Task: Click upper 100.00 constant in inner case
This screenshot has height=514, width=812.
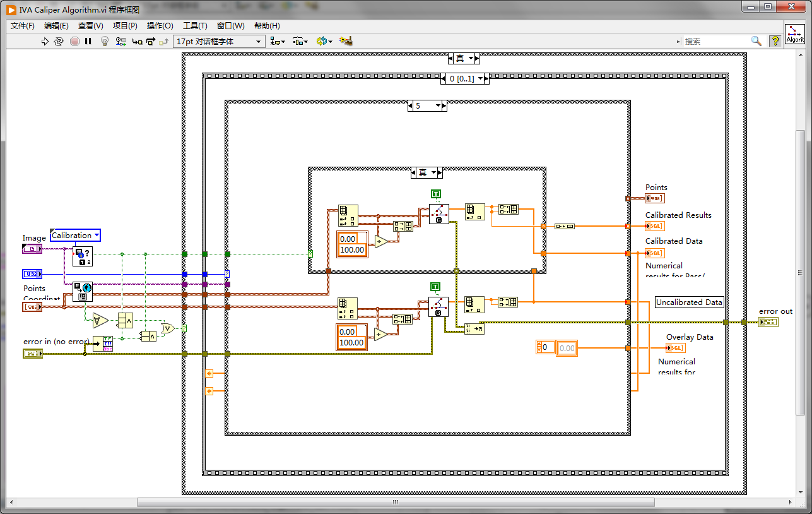Action: pyautogui.click(x=352, y=250)
